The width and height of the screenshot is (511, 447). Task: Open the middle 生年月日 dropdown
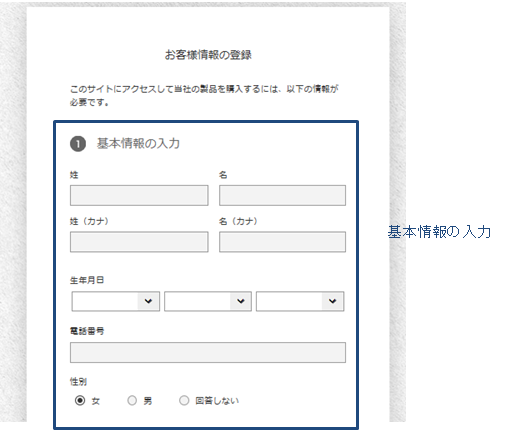pyautogui.click(x=208, y=301)
